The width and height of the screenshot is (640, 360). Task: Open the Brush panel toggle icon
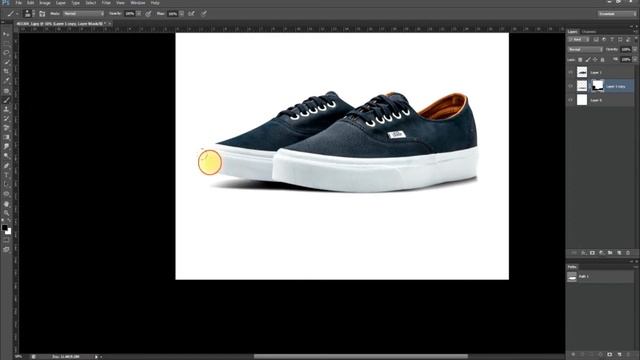tap(42, 13)
